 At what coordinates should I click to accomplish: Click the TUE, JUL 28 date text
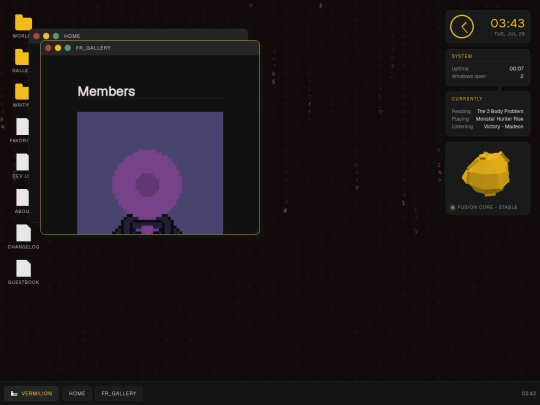click(x=509, y=34)
